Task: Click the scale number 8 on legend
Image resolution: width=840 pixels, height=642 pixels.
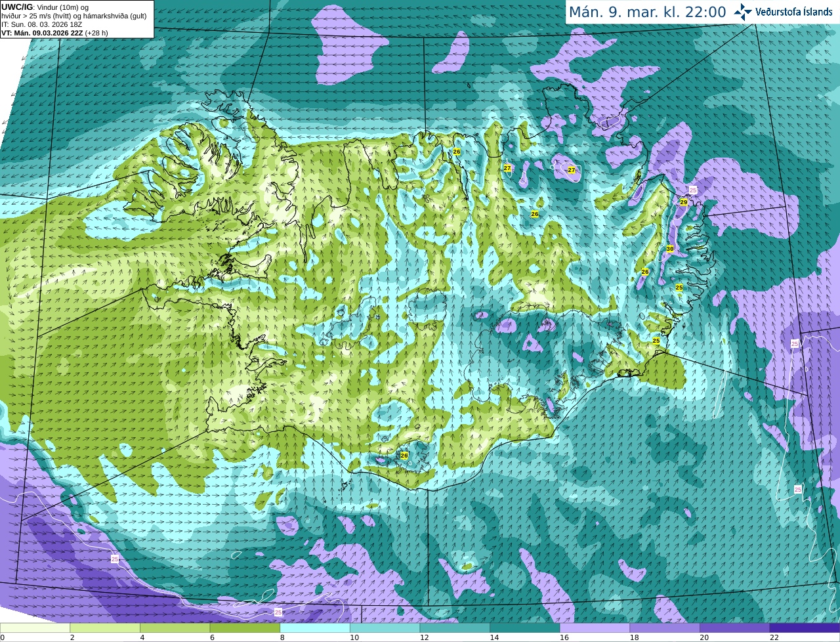Action: click(283, 637)
